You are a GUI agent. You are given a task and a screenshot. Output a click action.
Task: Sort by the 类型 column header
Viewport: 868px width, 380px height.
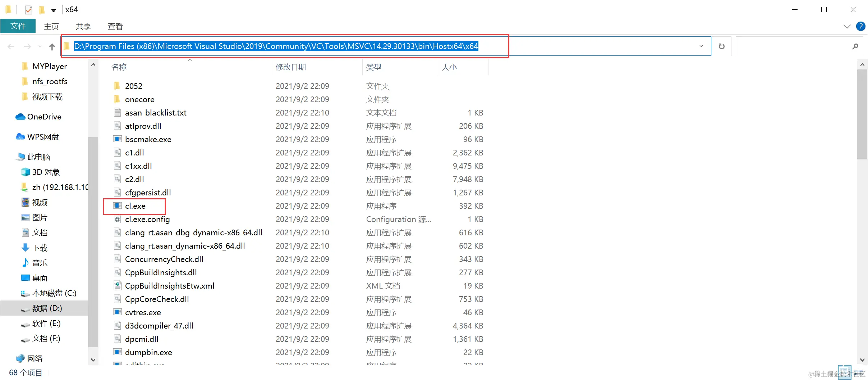tap(374, 67)
